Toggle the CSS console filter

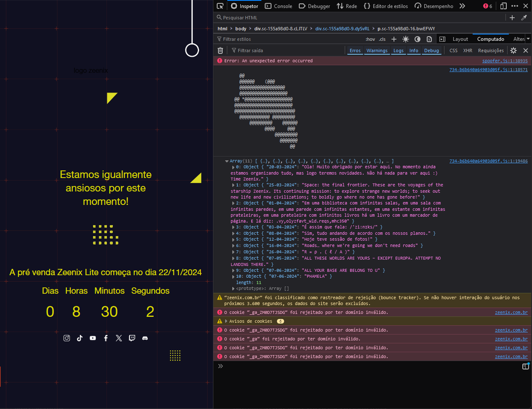tap(454, 51)
